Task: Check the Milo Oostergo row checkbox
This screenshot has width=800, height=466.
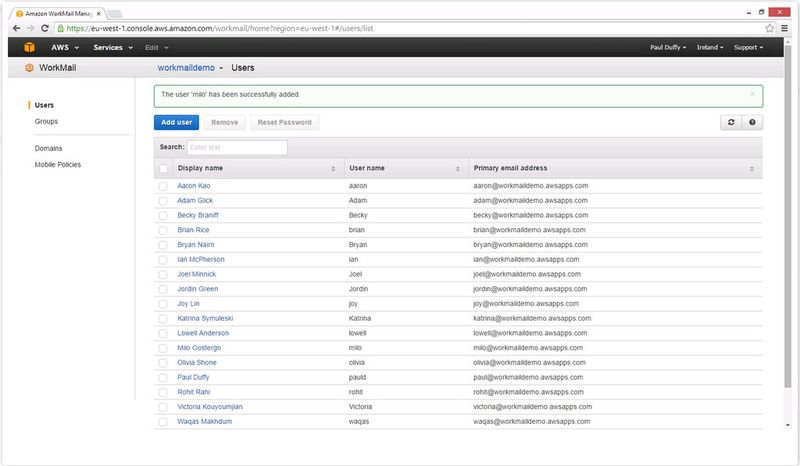Action: click(163, 348)
